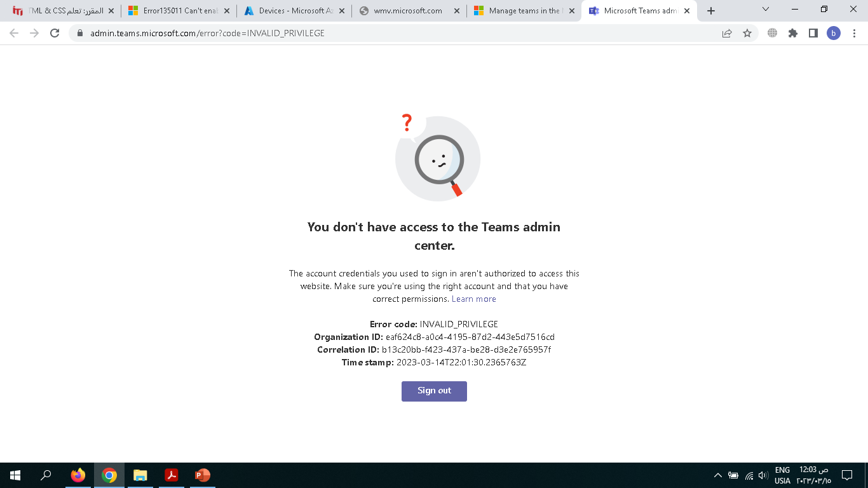Switch to the wmv.microsoft.com tab

(410, 11)
